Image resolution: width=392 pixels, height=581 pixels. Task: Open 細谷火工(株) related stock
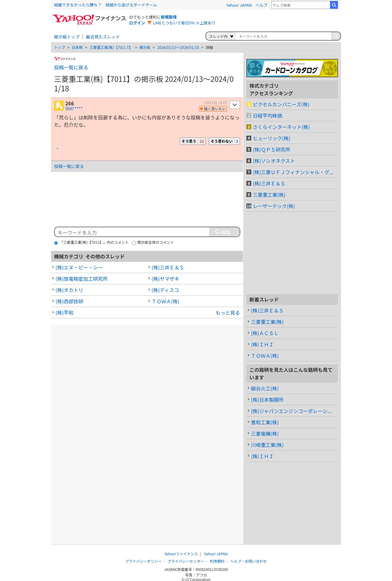tap(265, 389)
